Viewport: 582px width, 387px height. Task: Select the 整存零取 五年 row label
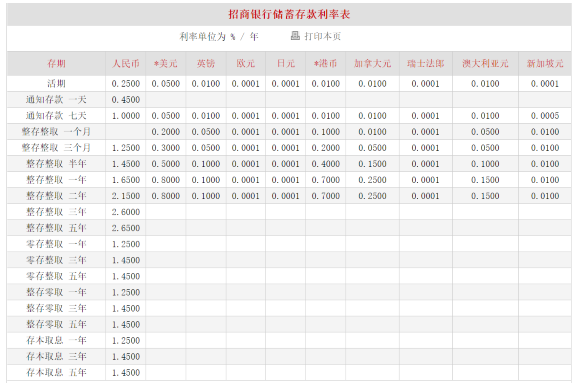point(56,324)
